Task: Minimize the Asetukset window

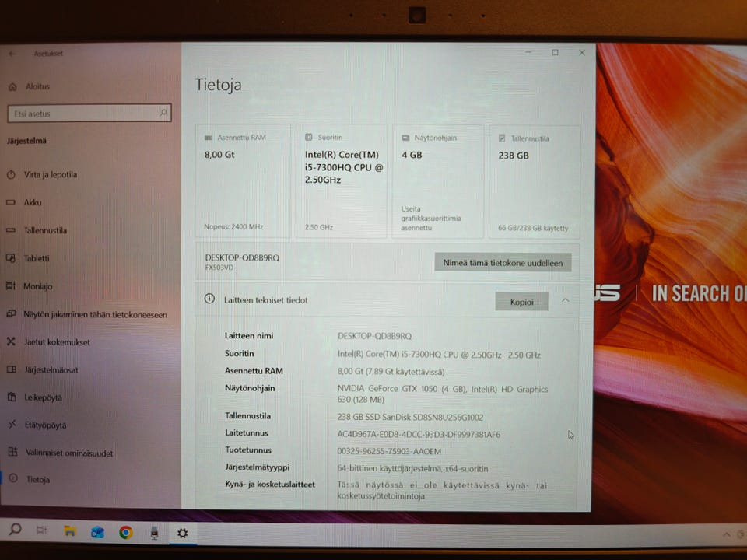Action: point(528,52)
